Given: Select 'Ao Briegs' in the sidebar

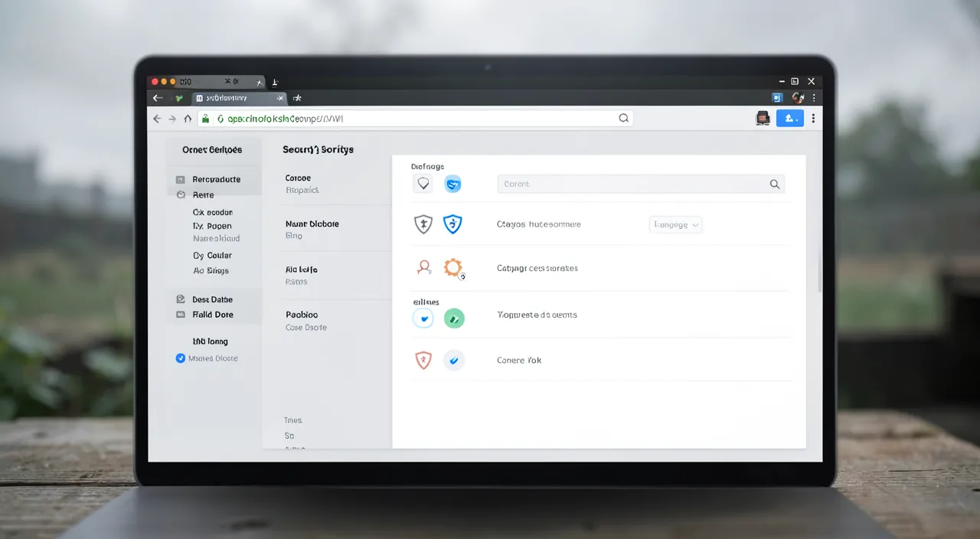Looking at the screenshot, I should [x=211, y=270].
